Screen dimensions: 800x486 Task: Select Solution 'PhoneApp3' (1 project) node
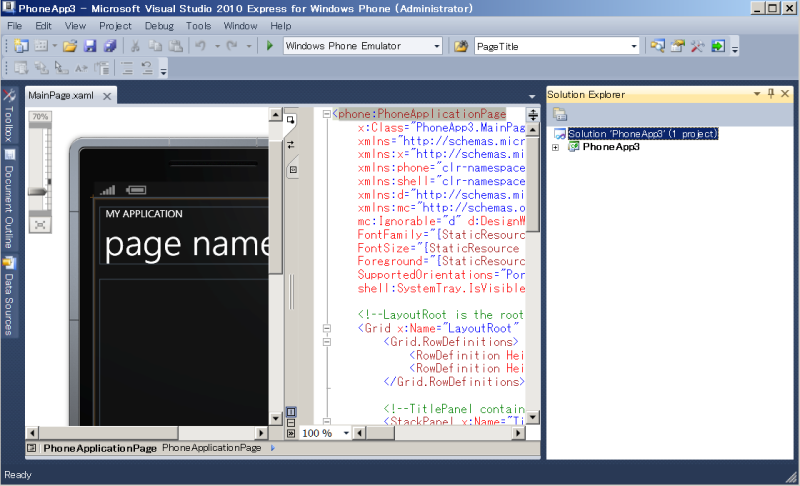click(643, 134)
